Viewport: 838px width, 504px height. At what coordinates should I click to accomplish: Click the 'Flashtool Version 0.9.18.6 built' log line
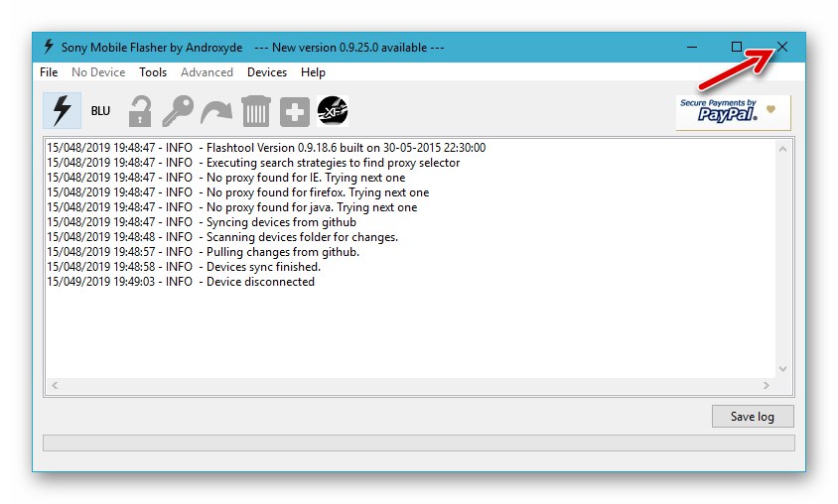coord(266,148)
